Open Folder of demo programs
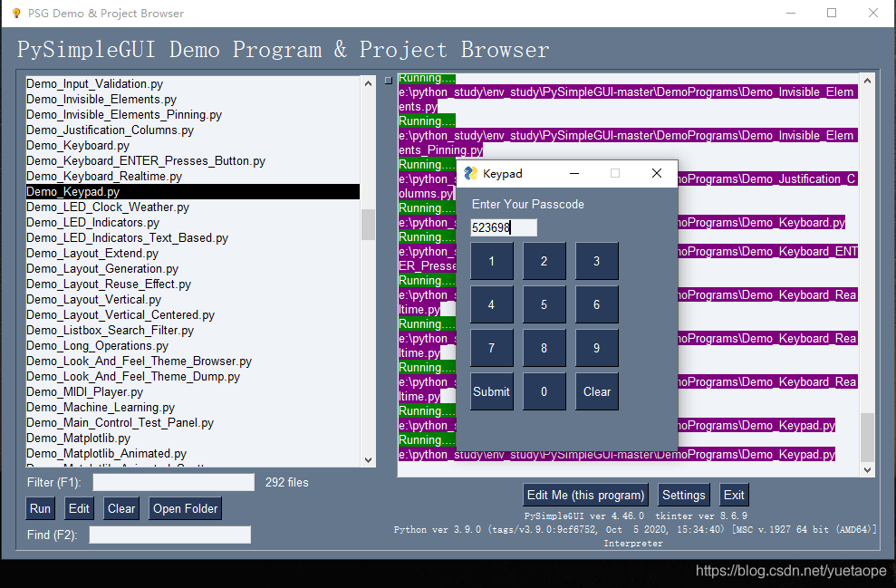Image resolution: width=896 pixels, height=588 pixels. (x=185, y=508)
